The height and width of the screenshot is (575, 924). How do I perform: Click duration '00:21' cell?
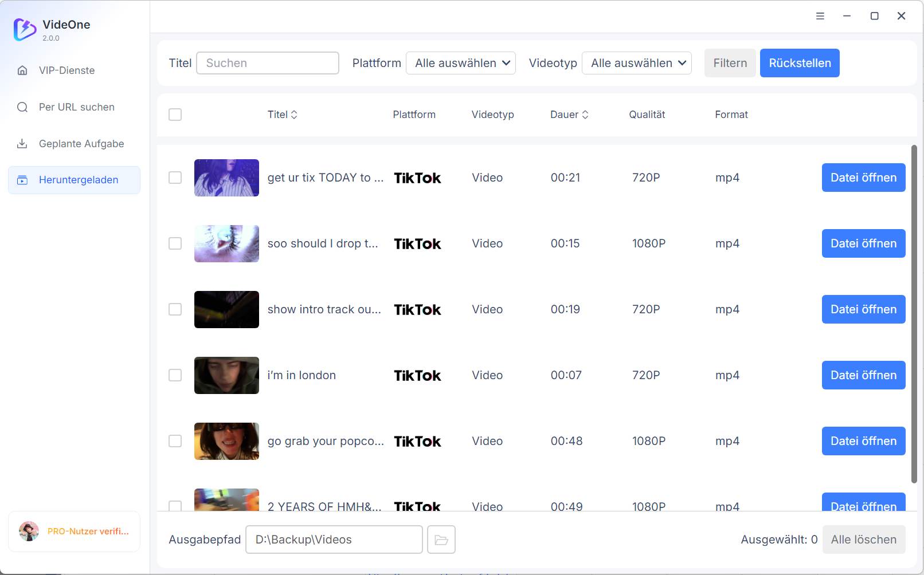pos(565,178)
